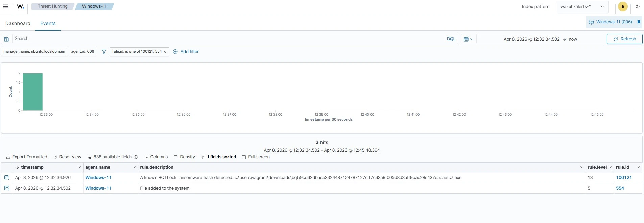
Task: Click the Windows-11 breadcrumb
Action: (x=94, y=6)
